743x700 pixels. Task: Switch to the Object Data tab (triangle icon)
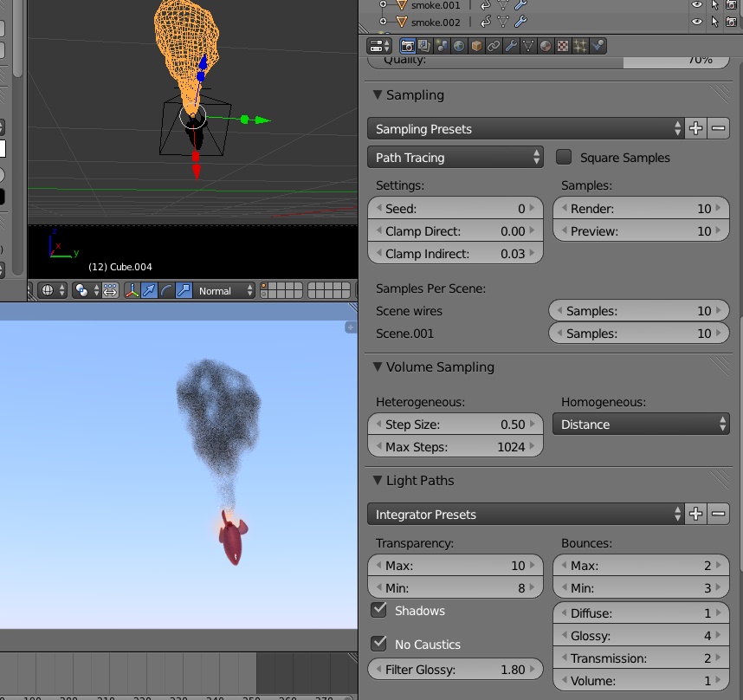528,46
